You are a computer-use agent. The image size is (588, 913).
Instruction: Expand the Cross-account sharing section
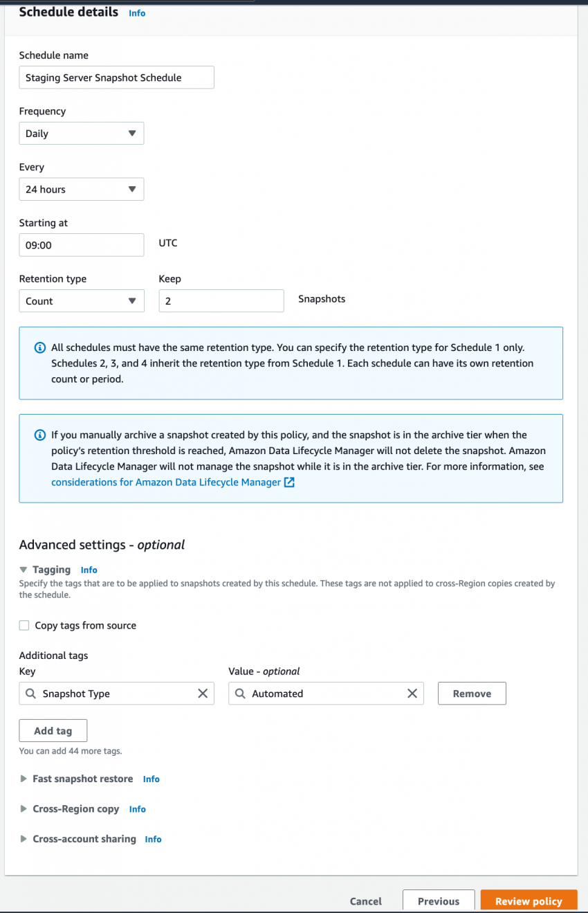tap(24, 838)
